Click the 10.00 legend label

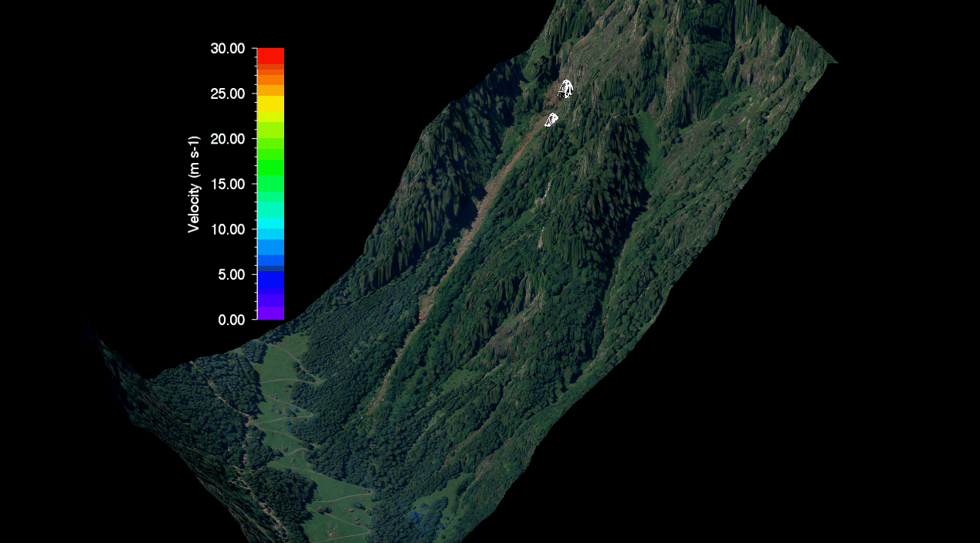tap(227, 229)
